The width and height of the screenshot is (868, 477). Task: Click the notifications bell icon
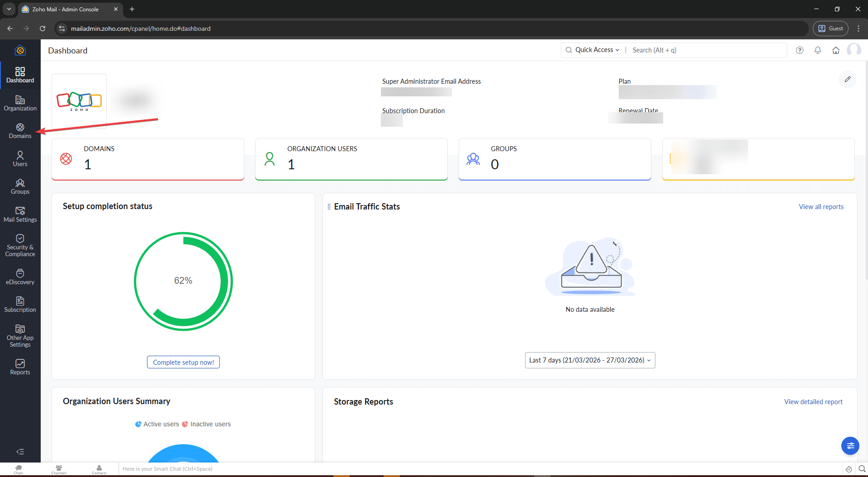tap(817, 50)
